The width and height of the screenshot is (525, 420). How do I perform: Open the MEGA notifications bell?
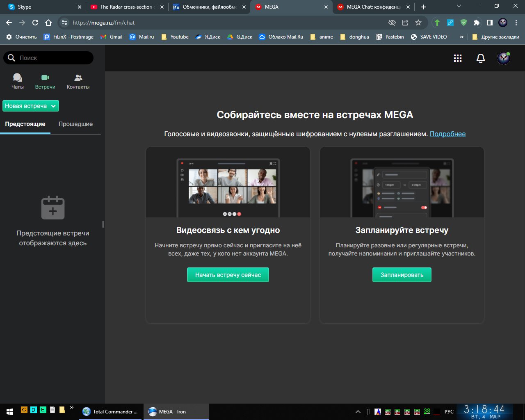point(481,58)
